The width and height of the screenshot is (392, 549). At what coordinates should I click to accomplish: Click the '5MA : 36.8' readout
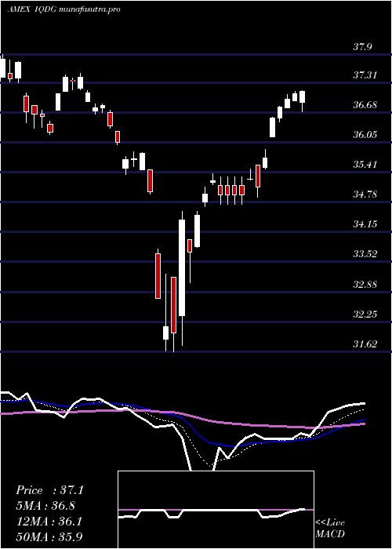click(x=45, y=506)
